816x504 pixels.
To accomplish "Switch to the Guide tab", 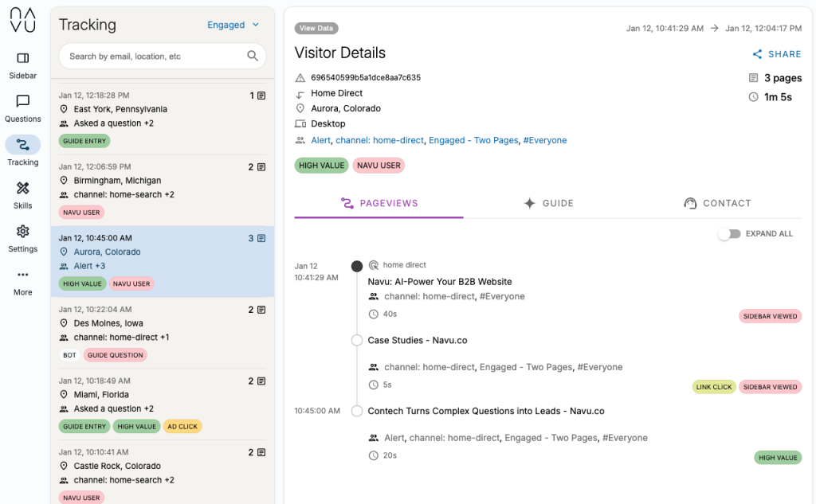I will [548, 203].
